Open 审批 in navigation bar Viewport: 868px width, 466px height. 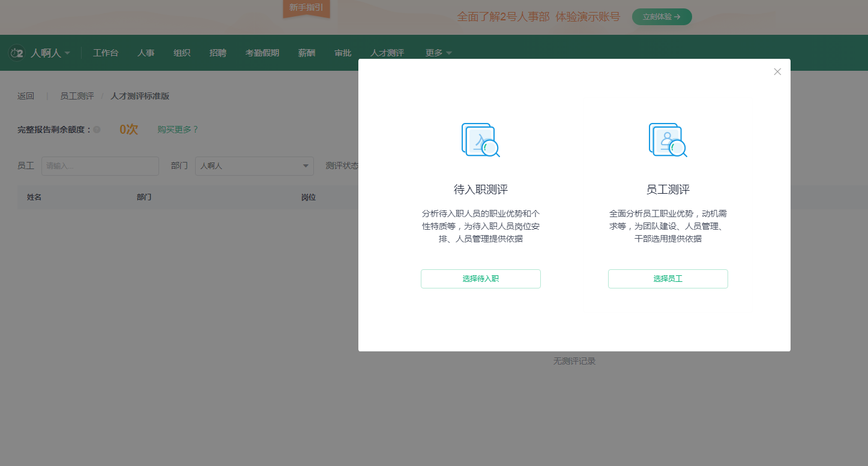pyautogui.click(x=343, y=53)
